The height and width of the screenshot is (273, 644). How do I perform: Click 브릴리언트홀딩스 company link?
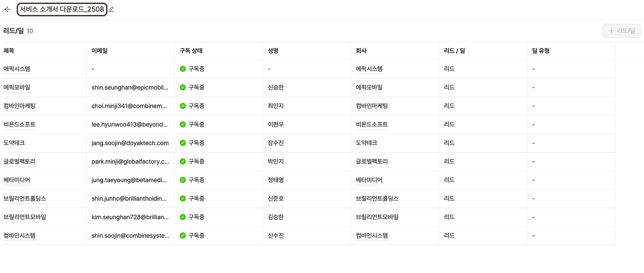[x=377, y=198]
